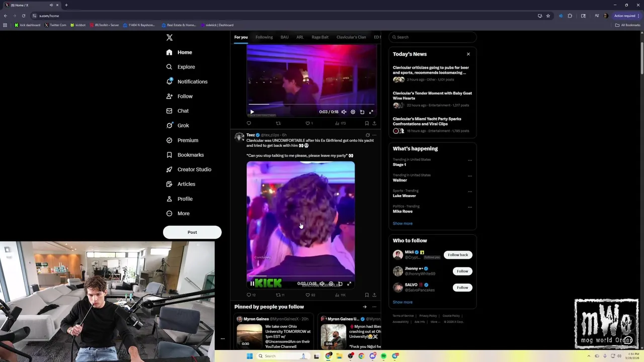Image resolution: width=644 pixels, height=362 pixels.
Task: Click the Post button
Action: coord(192,232)
